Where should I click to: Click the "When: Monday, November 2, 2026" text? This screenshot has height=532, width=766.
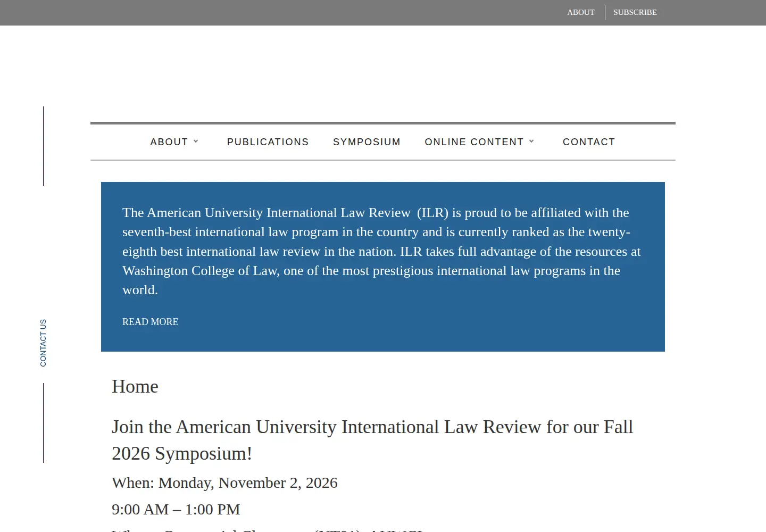224,483
